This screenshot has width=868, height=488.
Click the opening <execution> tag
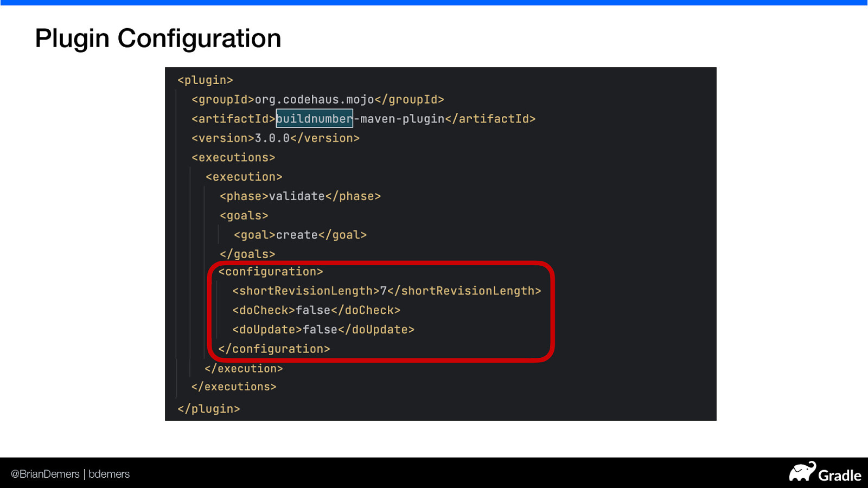[244, 177]
